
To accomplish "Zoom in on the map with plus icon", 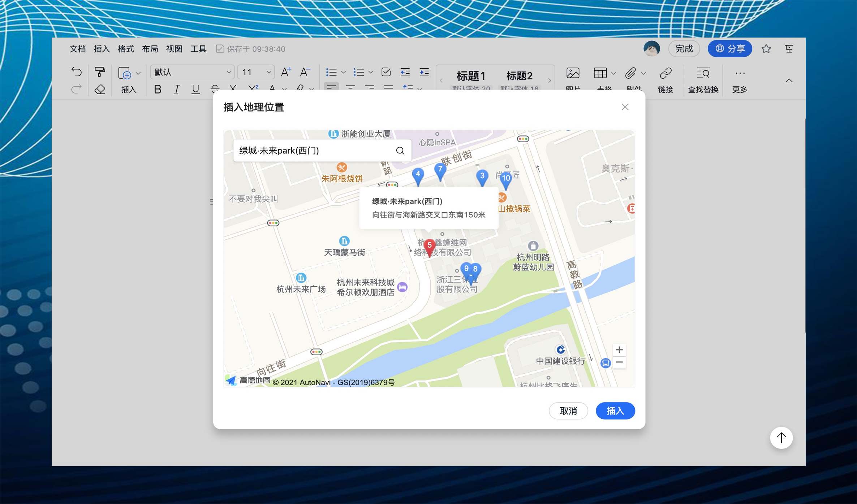I will 619,349.
